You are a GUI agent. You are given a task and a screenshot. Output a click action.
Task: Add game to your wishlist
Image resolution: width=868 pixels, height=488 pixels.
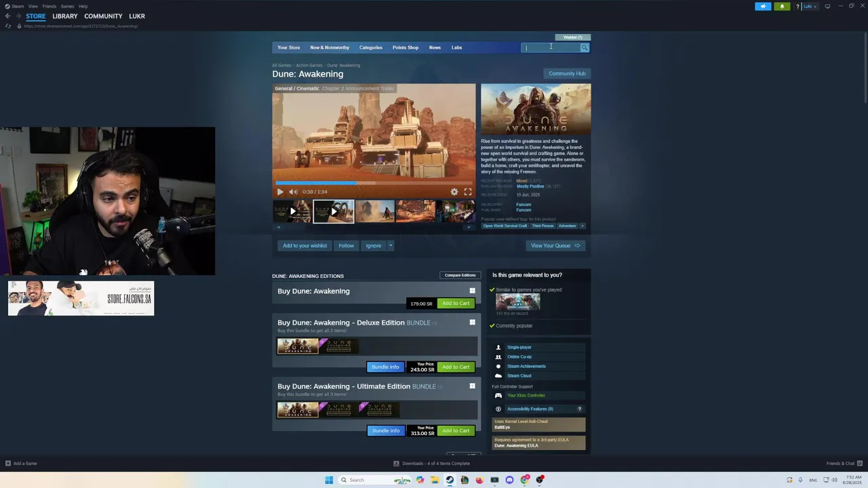pos(304,245)
